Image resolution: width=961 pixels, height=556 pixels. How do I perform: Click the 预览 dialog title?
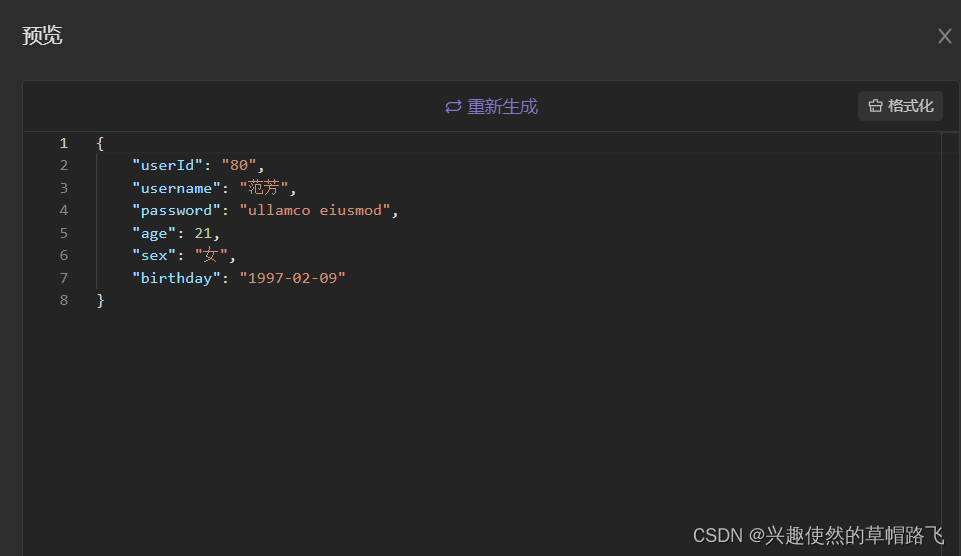pos(42,36)
